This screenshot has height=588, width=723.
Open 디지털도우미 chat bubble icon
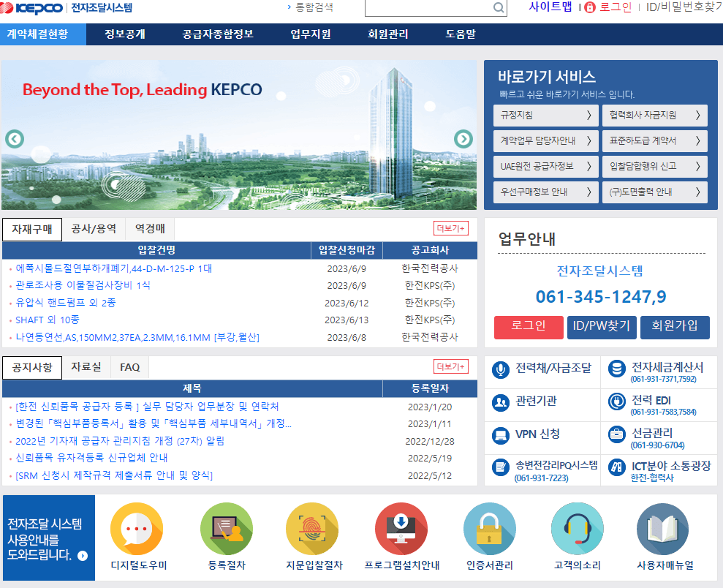coord(137,529)
